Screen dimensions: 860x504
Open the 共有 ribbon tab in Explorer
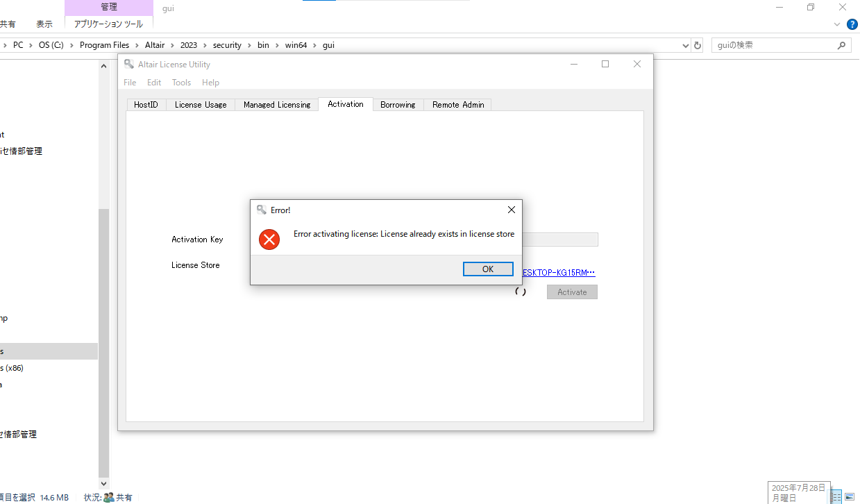[8, 24]
